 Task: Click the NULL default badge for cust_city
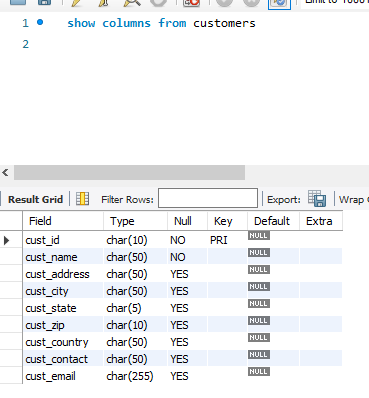259,287
